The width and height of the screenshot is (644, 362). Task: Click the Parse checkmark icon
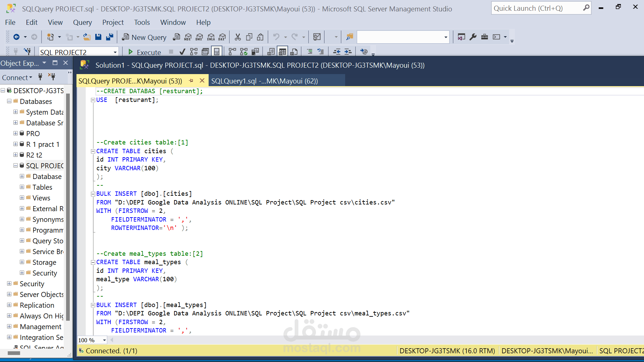tap(182, 52)
